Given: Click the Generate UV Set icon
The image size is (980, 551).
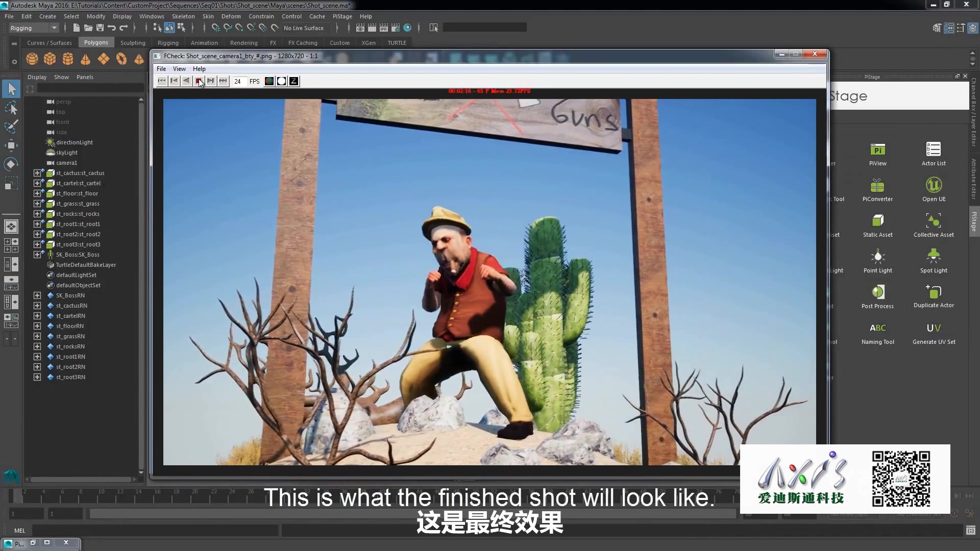Looking at the screenshot, I should coord(934,328).
